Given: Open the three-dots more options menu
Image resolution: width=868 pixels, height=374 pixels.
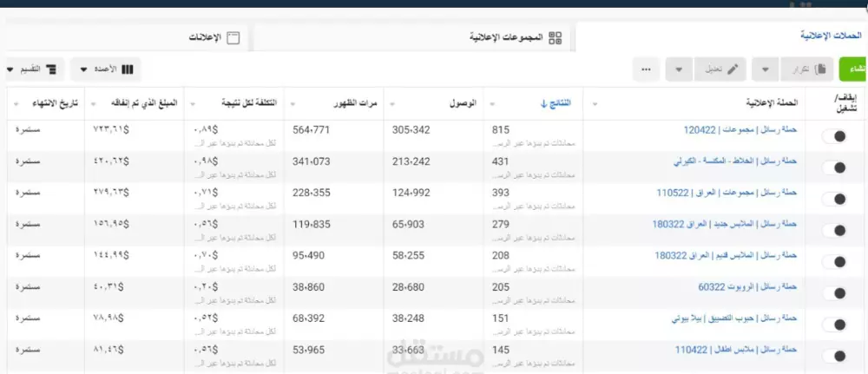Looking at the screenshot, I should 646,69.
